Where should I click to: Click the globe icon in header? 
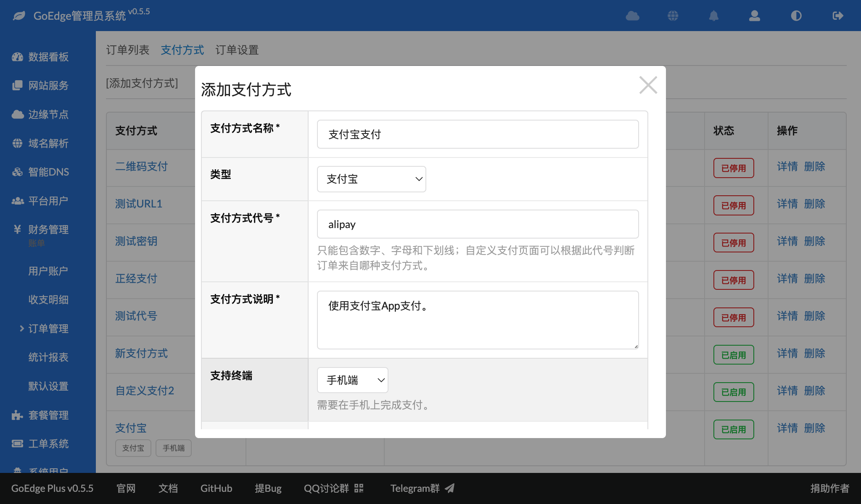673,16
